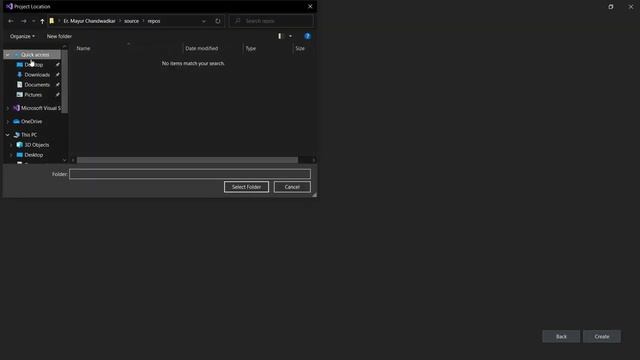640x360 pixels.
Task: Click the Back navigation arrow in dialog
Action: pos(11,21)
